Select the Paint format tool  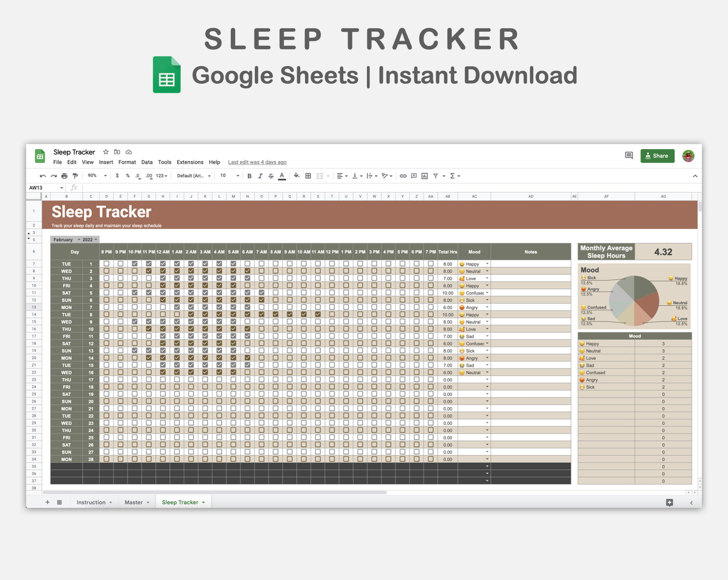click(75, 176)
